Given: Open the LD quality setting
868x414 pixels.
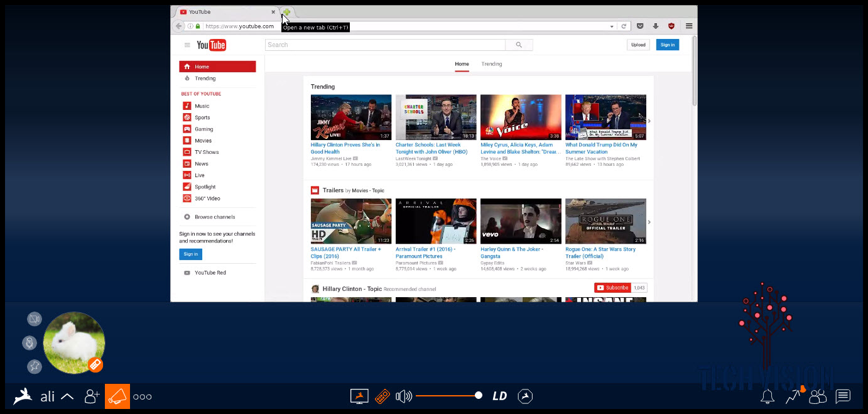Looking at the screenshot, I should pos(499,396).
